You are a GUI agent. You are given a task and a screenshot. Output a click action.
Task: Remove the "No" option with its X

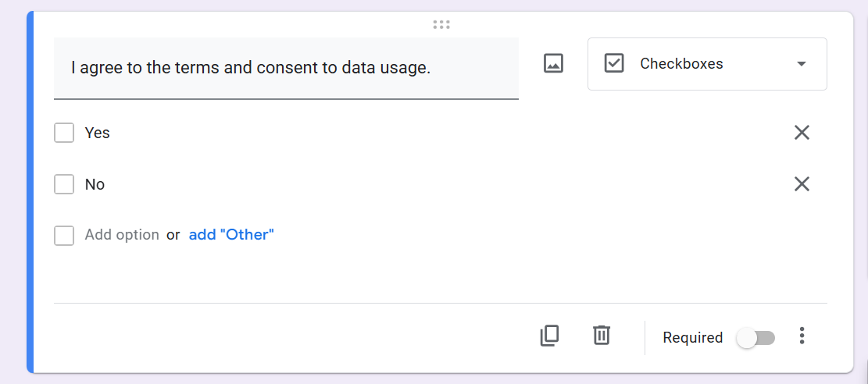(802, 184)
